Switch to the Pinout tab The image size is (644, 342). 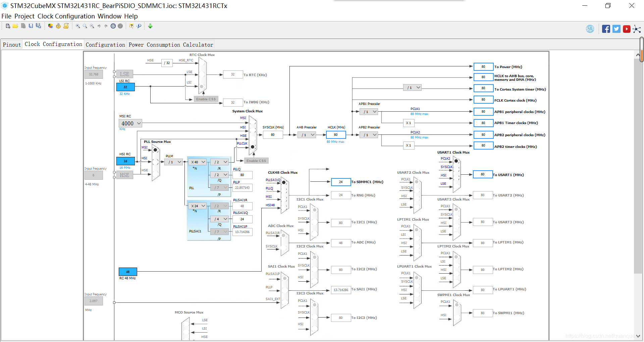click(x=12, y=45)
